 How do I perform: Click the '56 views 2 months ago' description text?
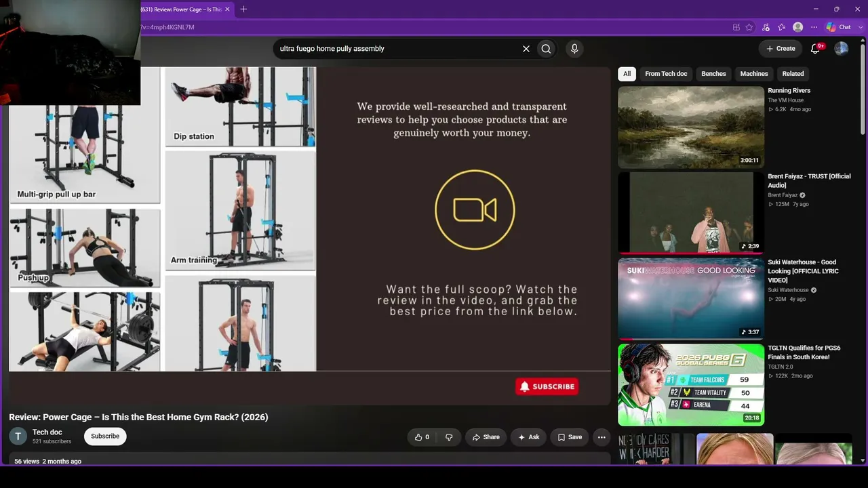pos(47,462)
